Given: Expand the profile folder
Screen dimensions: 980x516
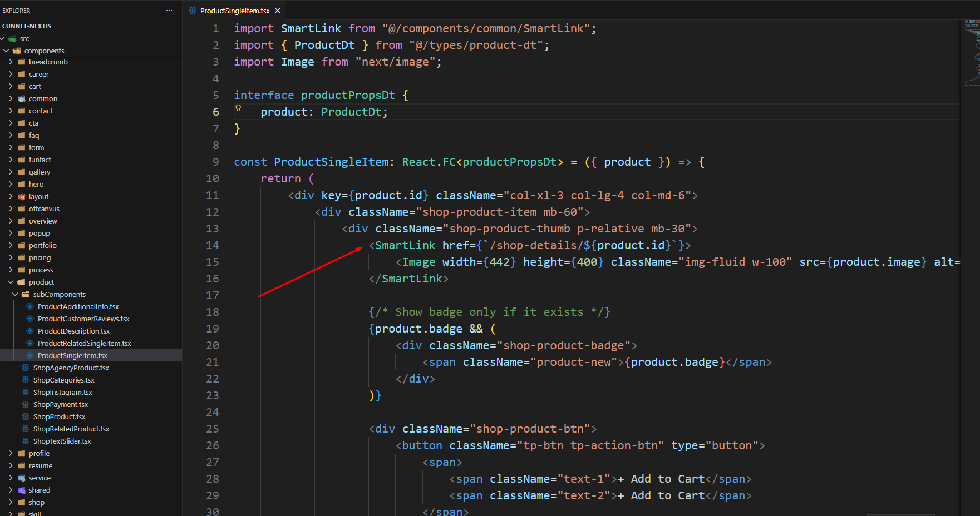Looking at the screenshot, I should tap(11, 453).
